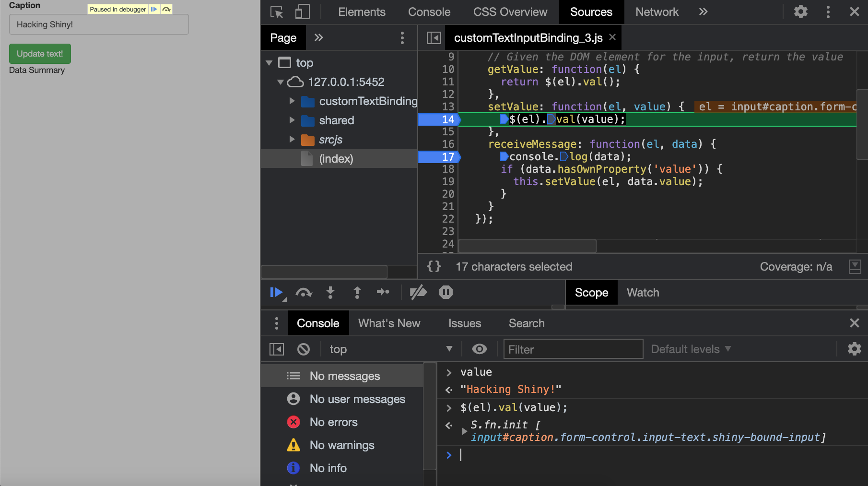Screen dimensions: 868x486
Task: Collapse the 127.0.0.1:5452 origin node
Action: 281,82
